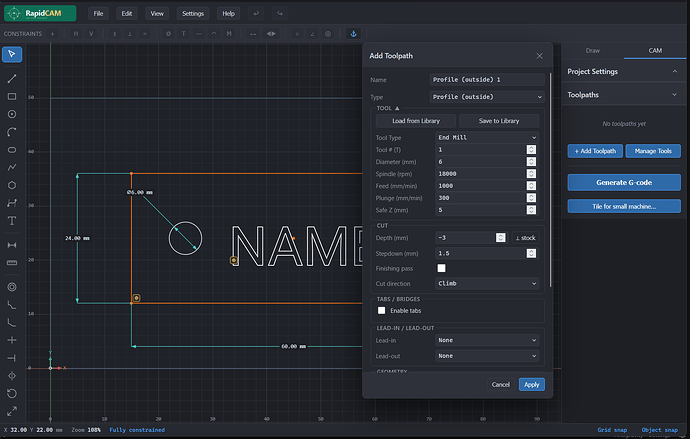Click the Apply button
Viewport: 690px width, 439px height.
pos(532,384)
